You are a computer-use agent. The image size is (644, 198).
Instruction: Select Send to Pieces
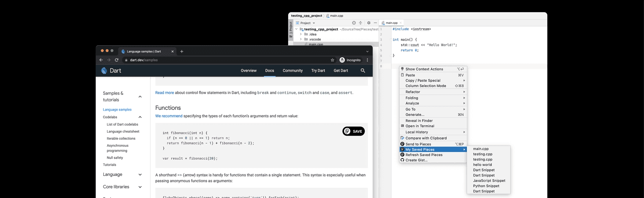click(433, 144)
